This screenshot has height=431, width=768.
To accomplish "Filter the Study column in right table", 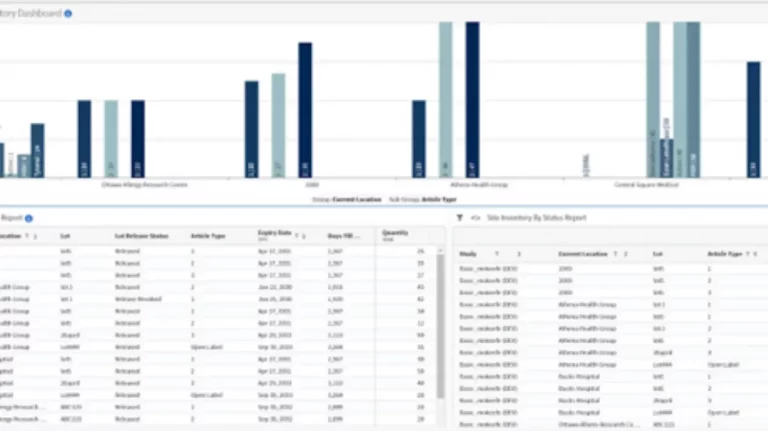I will click(x=496, y=254).
